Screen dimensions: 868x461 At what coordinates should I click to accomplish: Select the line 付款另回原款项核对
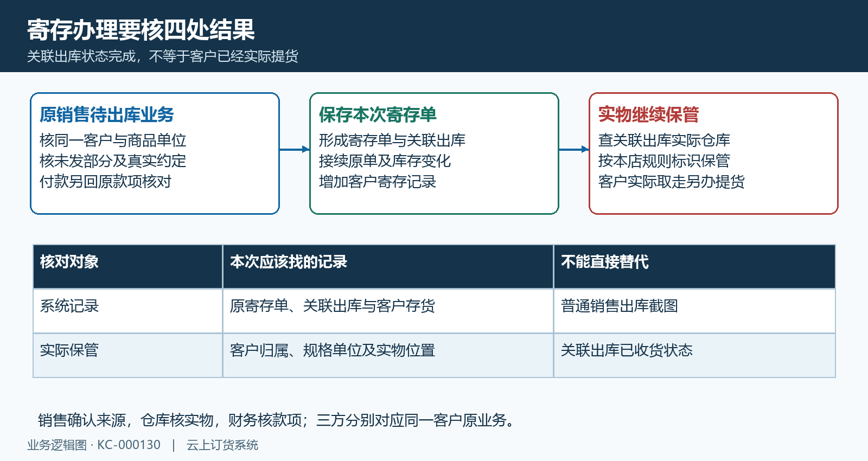(106, 182)
